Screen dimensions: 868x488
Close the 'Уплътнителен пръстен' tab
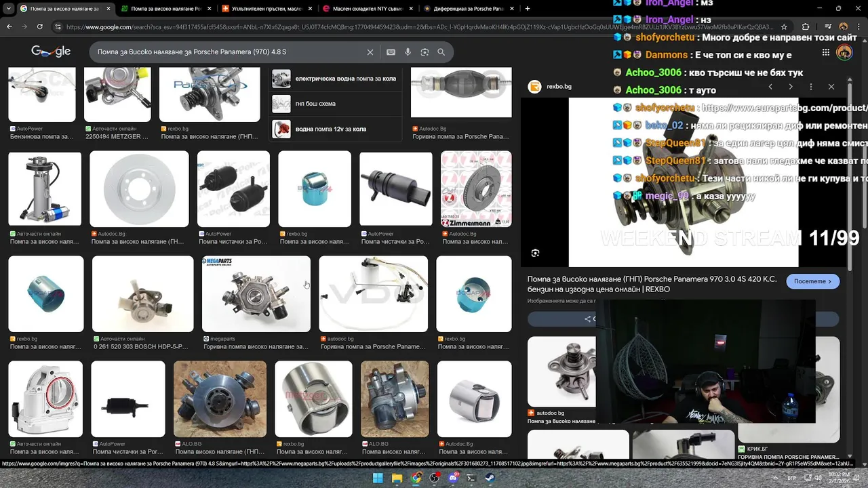coord(309,9)
